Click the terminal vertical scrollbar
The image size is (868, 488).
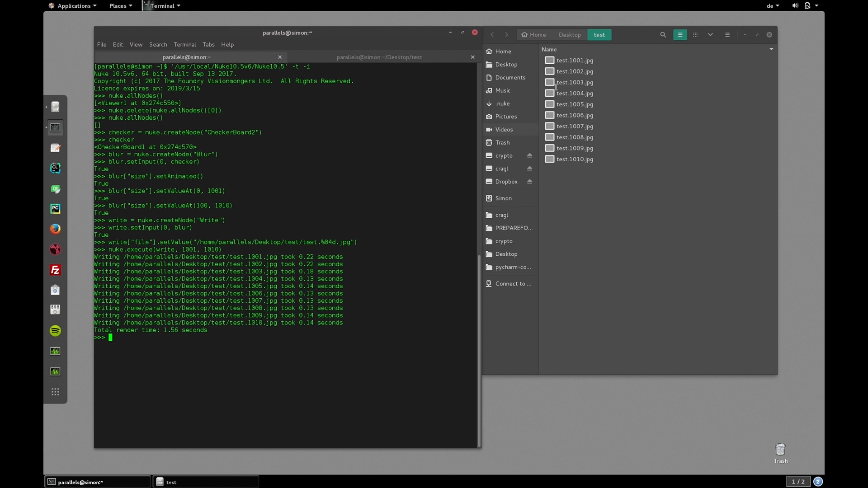point(479,350)
